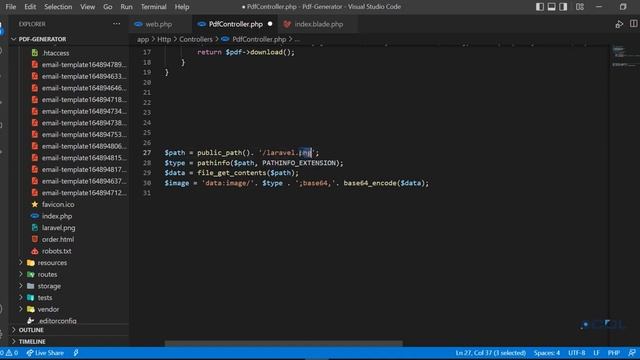This screenshot has width=640, height=360.
Task: Open Customize Layout icon in title bar
Action: point(580,7)
